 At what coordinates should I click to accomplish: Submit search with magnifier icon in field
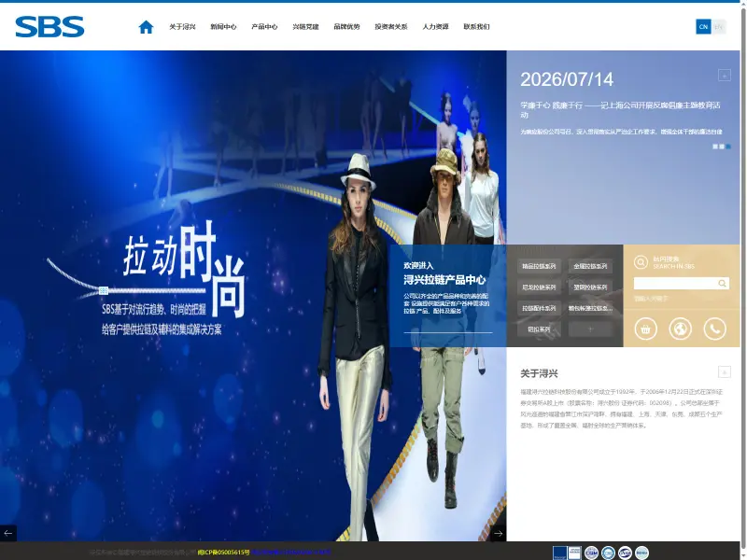coord(722,284)
